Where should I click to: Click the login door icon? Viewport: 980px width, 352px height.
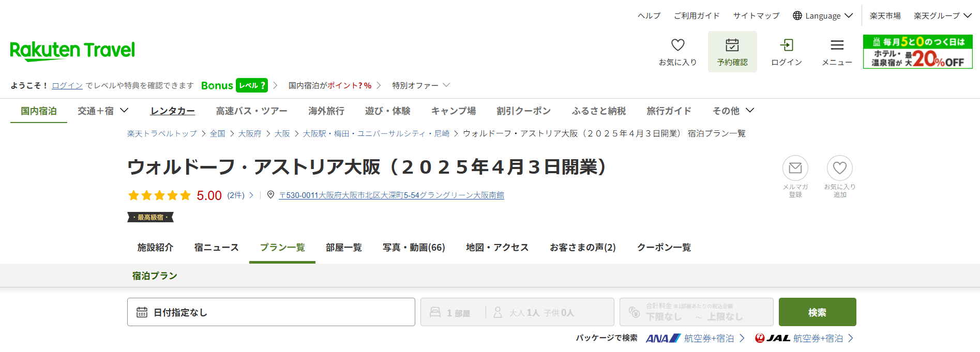pyautogui.click(x=786, y=46)
